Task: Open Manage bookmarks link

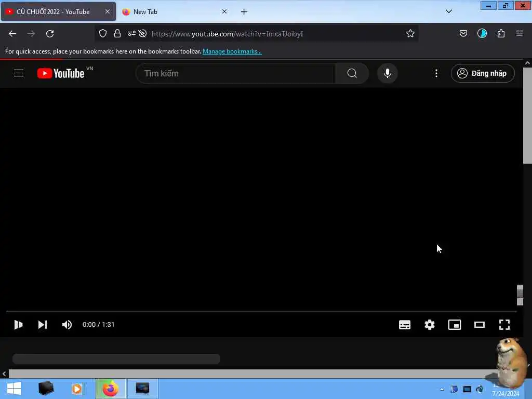Action: point(232,51)
